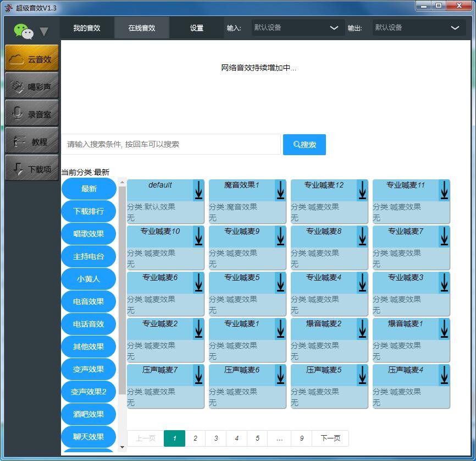Open the 设置 settings tab
476x461 pixels.
pyautogui.click(x=196, y=27)
